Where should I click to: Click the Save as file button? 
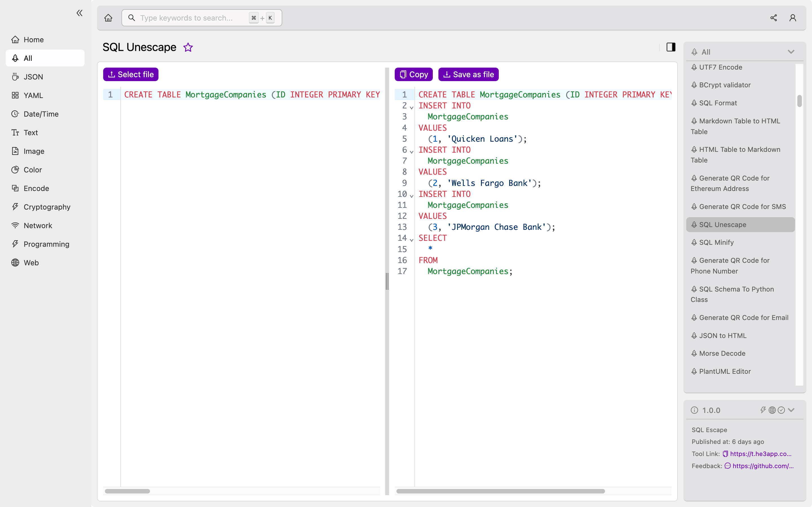point(467,74)
